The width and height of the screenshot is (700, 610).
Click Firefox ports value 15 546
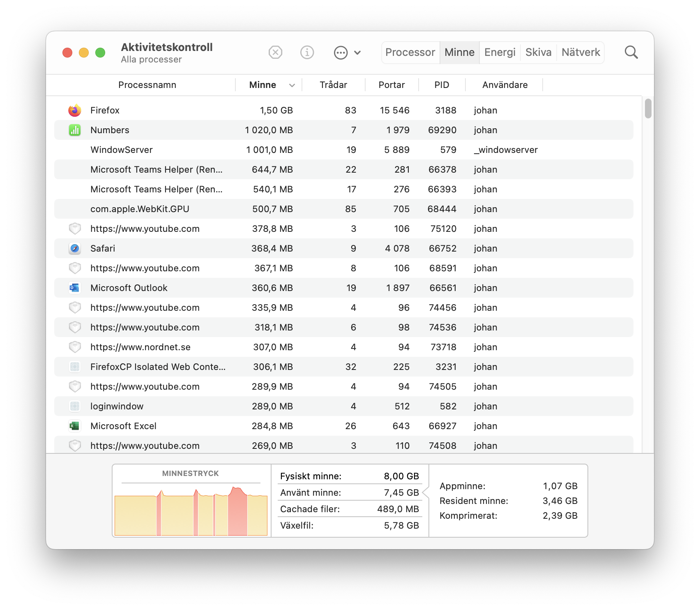click(395, 110)
